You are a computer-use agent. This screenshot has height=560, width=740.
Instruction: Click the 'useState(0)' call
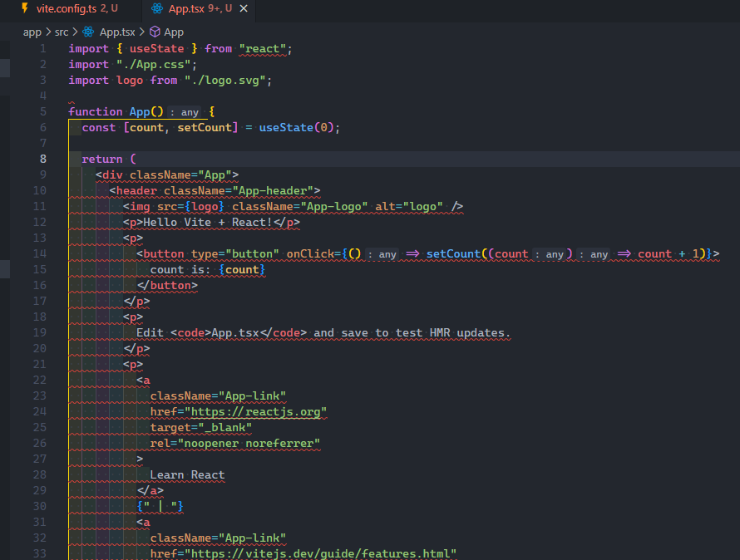[296, 127]
